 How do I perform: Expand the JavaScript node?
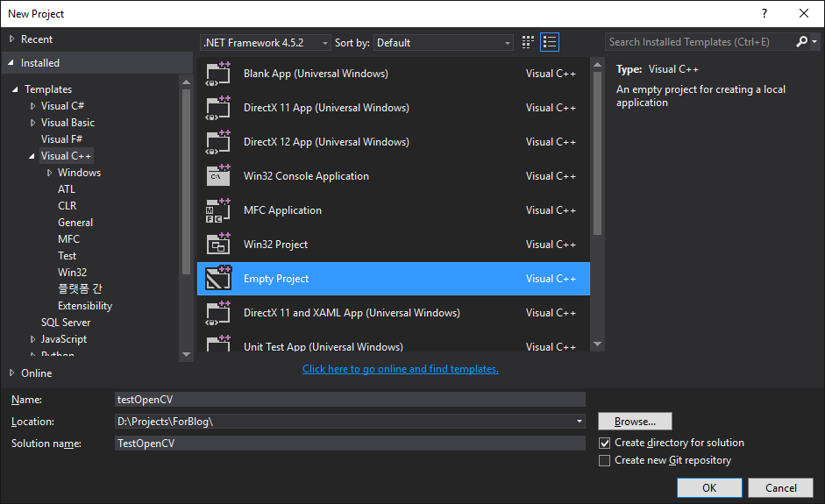click(x=32, y=339)
